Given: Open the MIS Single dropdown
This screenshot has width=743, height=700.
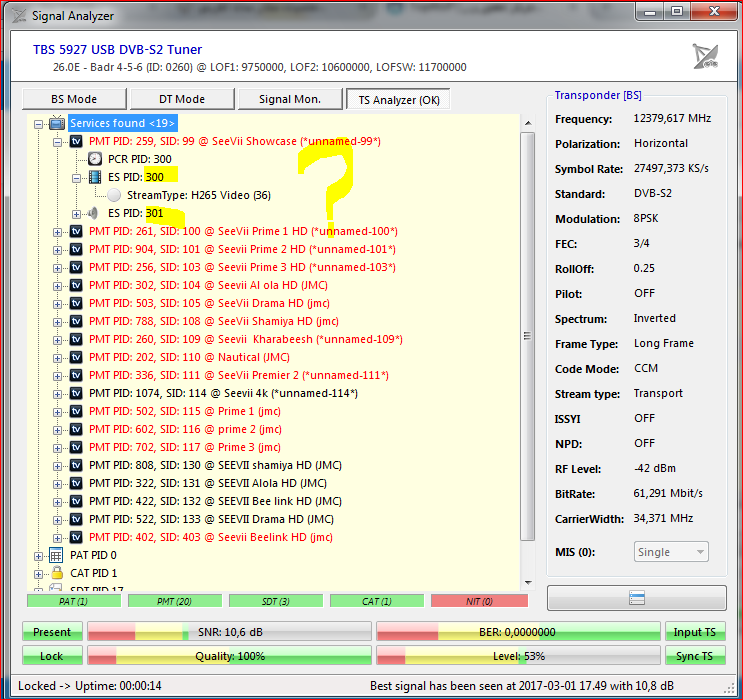Looking at the screenshot, I should point(672,552).
